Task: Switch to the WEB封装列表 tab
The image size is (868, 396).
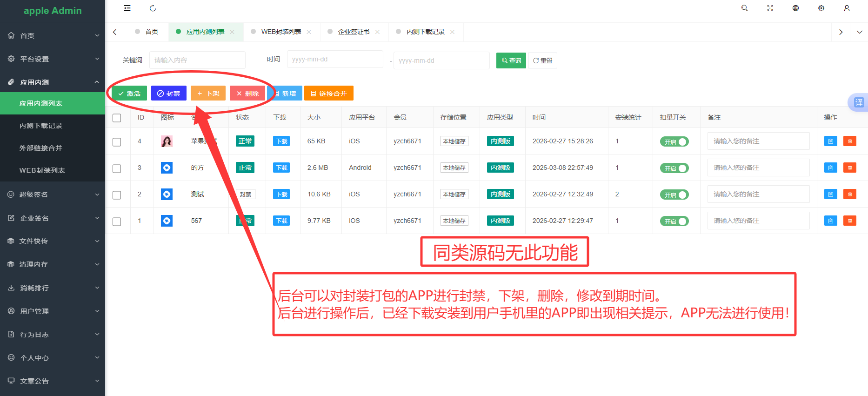Action: 281,32
